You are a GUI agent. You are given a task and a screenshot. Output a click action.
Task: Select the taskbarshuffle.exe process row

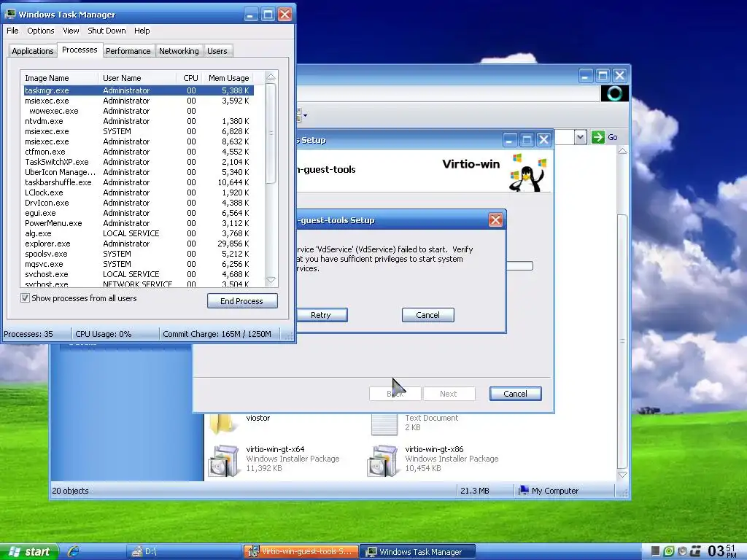point(138,182)
